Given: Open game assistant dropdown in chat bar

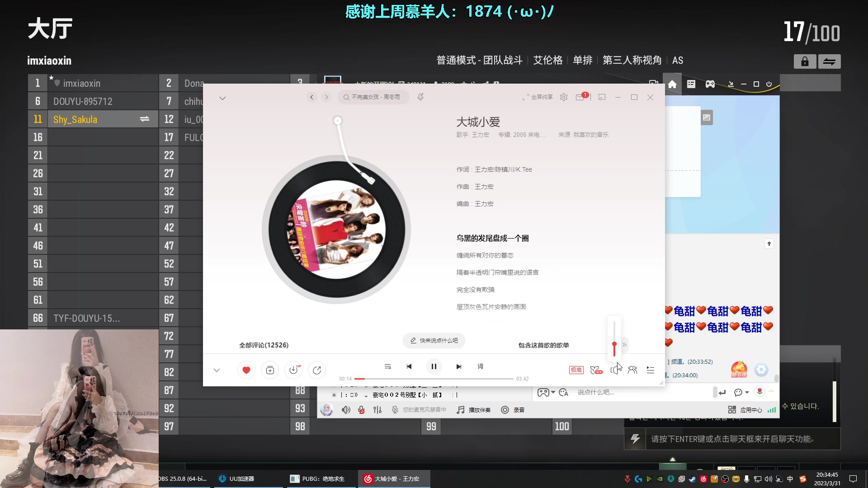Looking at the screenshot, I should pyautogui.click(x=546, y=392).
